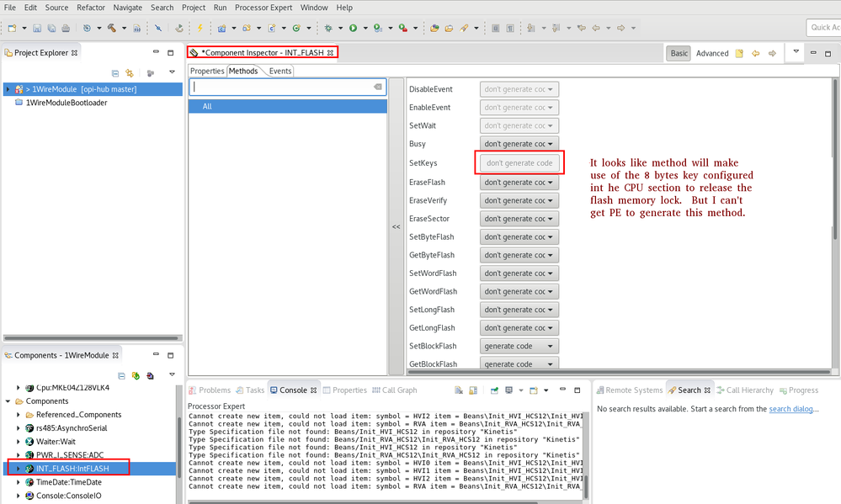The image size is (841, 504).
Task: Click the SetKeys don't generate code button
Action: tap(519, 163)
